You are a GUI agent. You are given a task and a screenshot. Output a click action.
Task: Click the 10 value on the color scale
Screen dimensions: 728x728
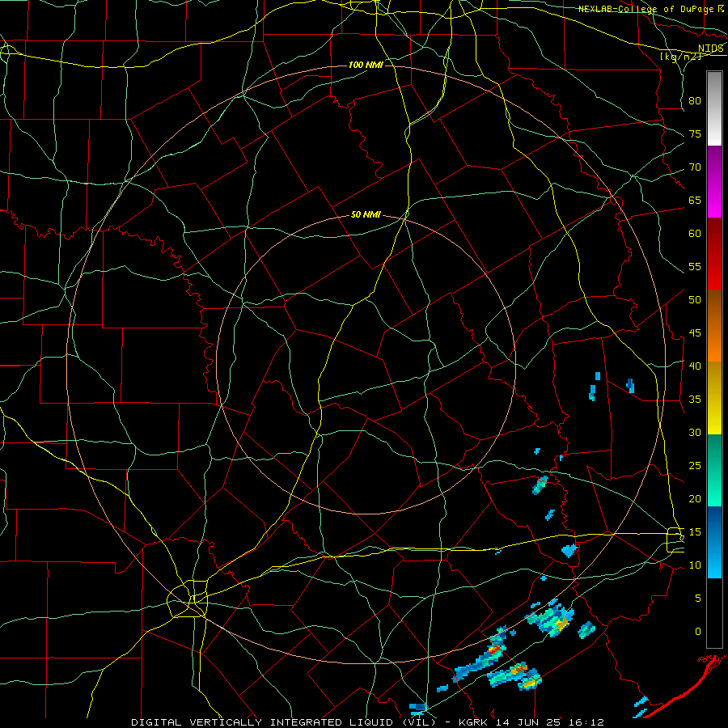pos(695,565)
